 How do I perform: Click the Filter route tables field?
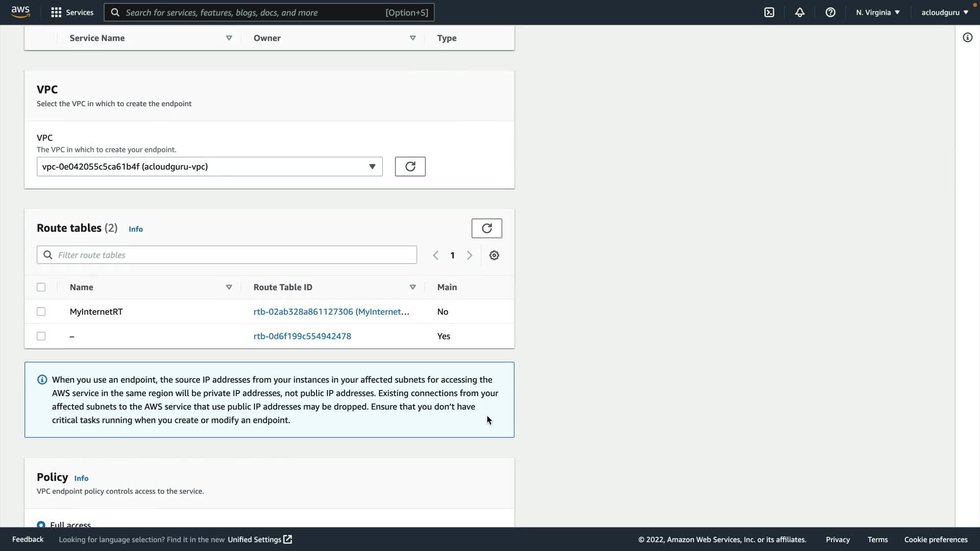227,255
